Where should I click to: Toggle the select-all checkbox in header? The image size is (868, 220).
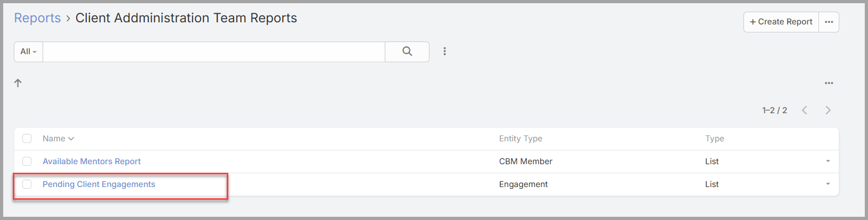point(27,139)
